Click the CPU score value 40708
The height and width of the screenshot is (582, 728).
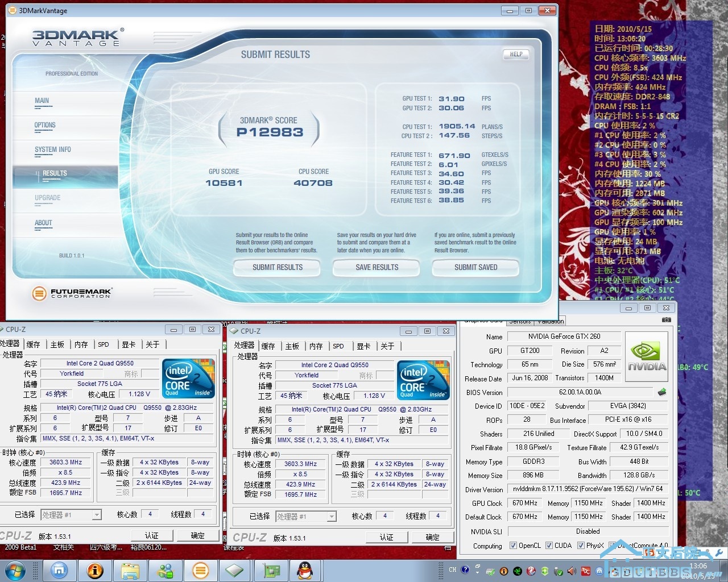coord(313,183)
